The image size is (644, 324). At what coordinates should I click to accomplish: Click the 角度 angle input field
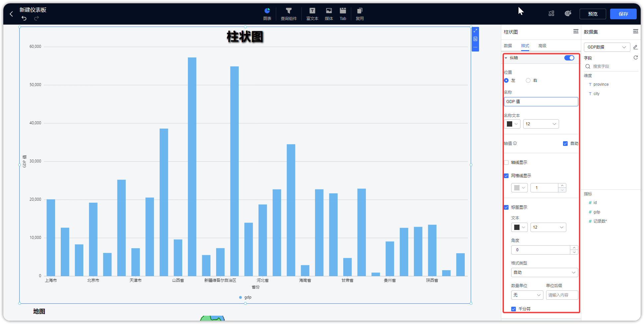pos(541,250)
